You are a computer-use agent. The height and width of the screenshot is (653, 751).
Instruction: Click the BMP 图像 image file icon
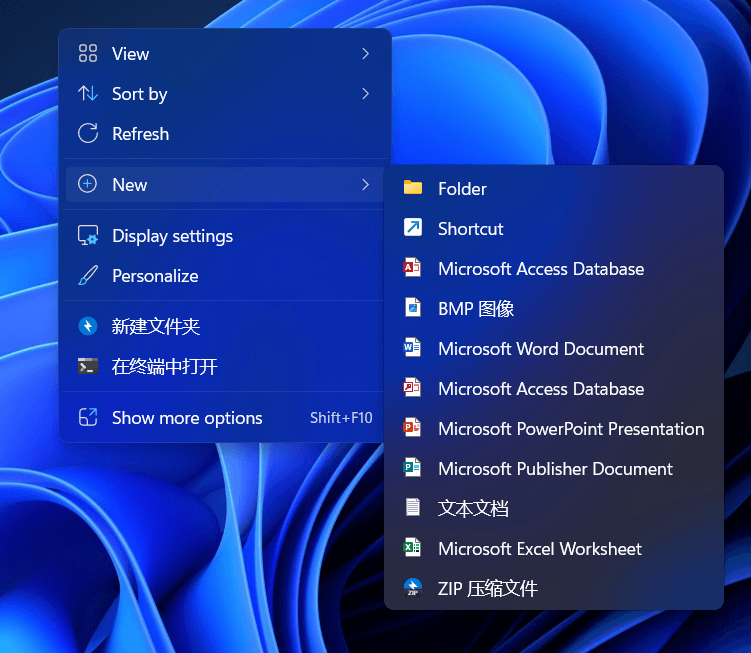(x=413, y=307)
